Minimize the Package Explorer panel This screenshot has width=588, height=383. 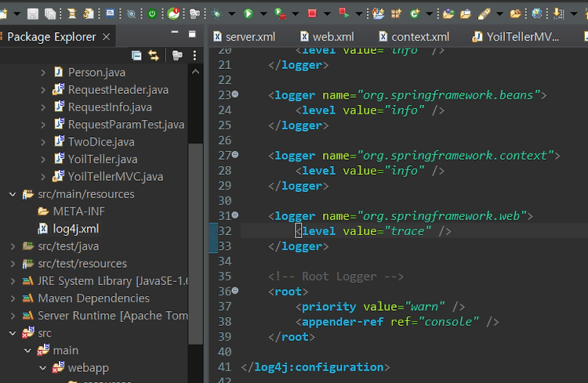(x=175, y=33)
